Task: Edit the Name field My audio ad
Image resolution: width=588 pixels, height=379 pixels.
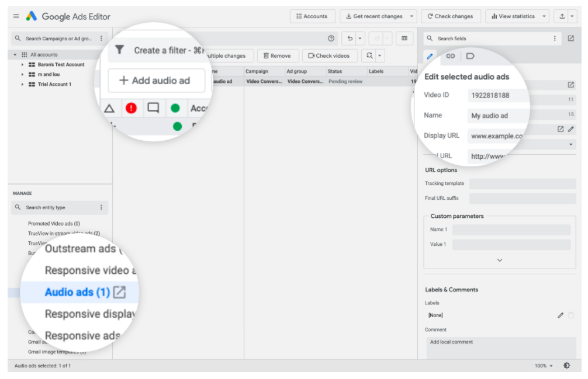Action: pos(498,116)
